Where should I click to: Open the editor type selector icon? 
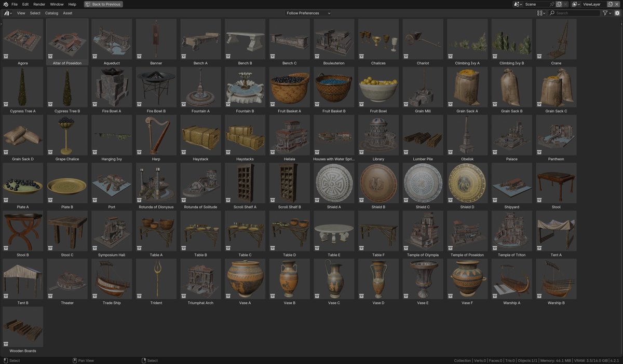tap(7, 13)
